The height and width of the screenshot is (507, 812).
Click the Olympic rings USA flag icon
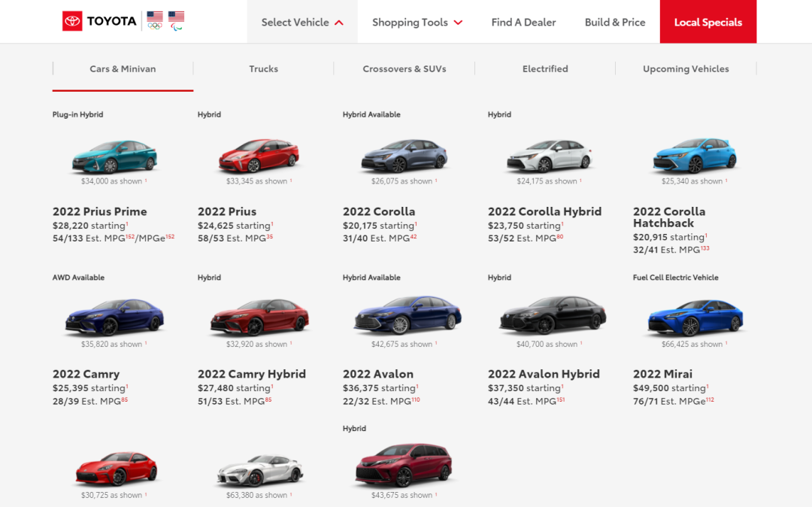155,20
